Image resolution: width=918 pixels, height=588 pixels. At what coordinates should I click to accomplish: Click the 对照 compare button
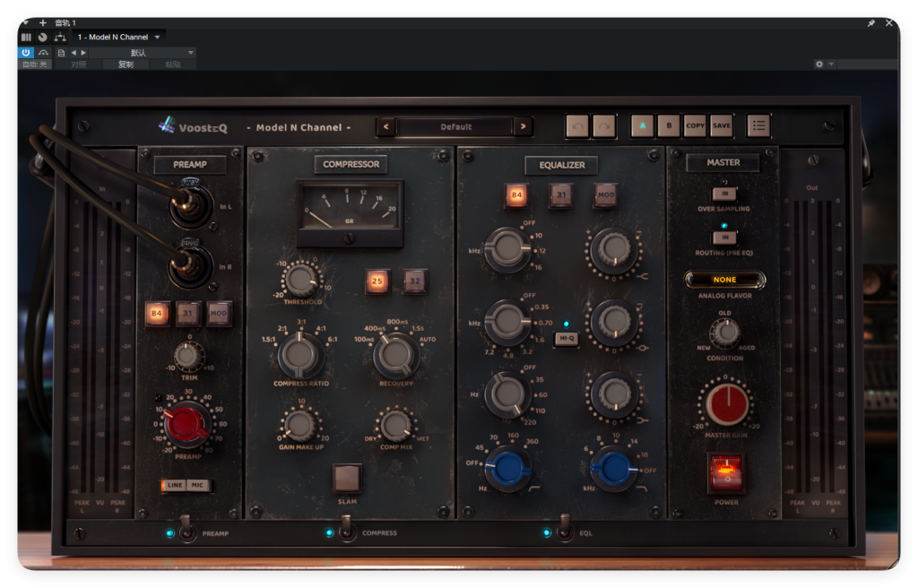[78, 65]
